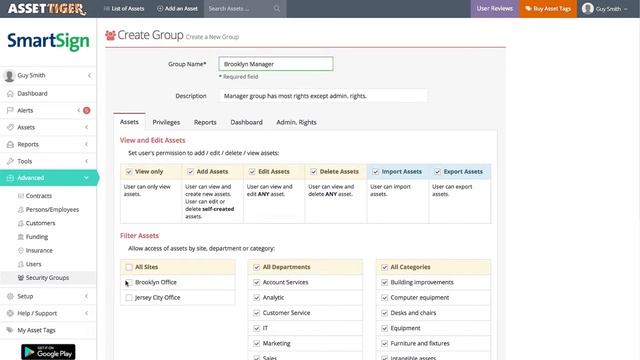640x360 pixels.
Task: Click the Advanced menu icon
Action: click(10, 178)
